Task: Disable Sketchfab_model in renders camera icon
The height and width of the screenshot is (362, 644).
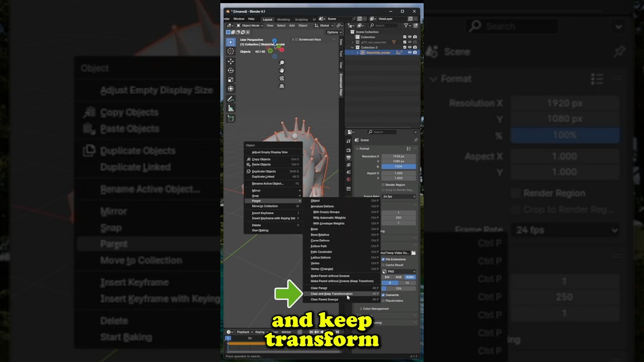Action: click(415, 52)
